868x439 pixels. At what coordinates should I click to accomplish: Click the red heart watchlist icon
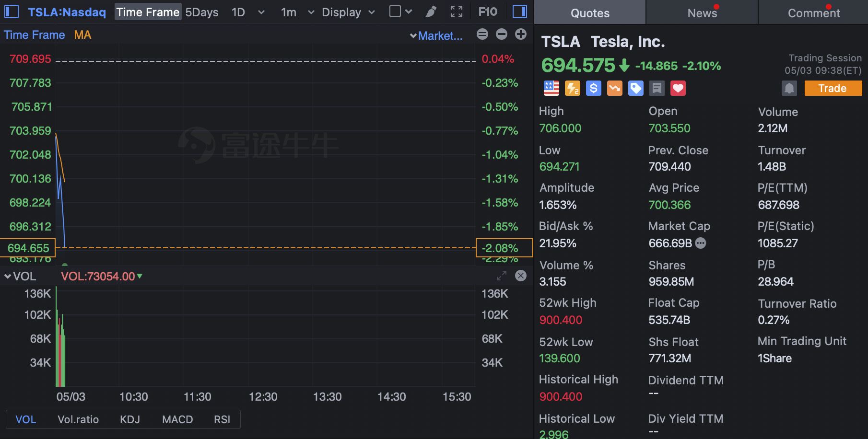pos(678,88)
